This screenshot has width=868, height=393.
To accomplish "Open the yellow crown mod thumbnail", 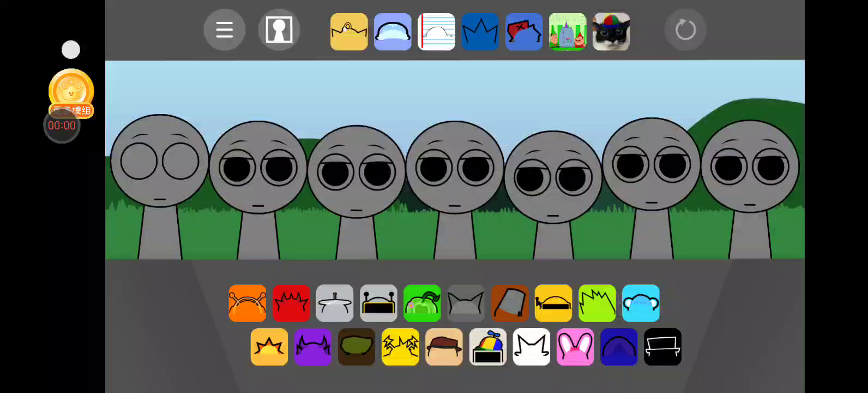I will point(349,32).
